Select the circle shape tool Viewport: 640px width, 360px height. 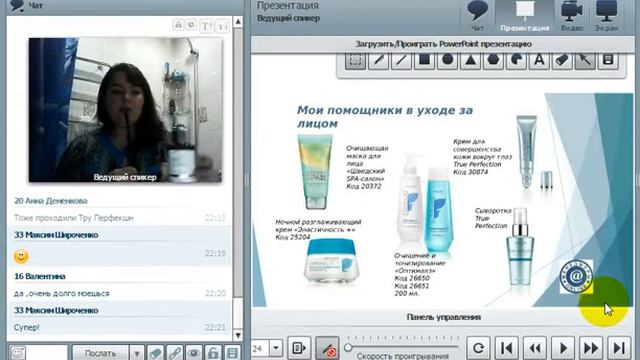(x=447, y=60)
